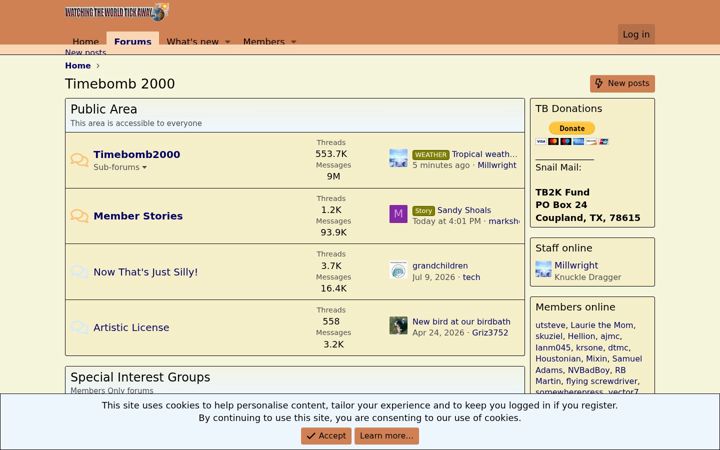Open the Sandy Shoals thread

click(464, 210)
